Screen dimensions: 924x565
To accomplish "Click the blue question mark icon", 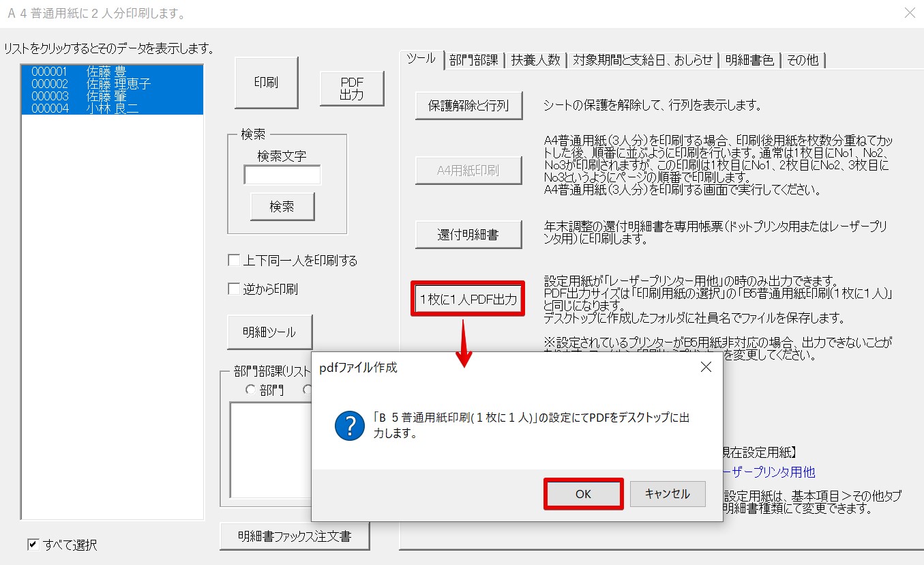I will coord(350,425).
